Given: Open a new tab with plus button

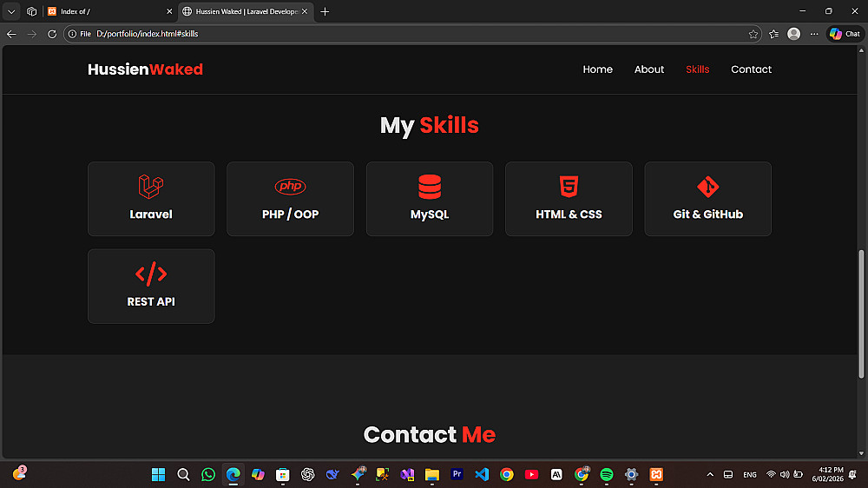Looking at the screenshot, I should (x=325, y=11).
